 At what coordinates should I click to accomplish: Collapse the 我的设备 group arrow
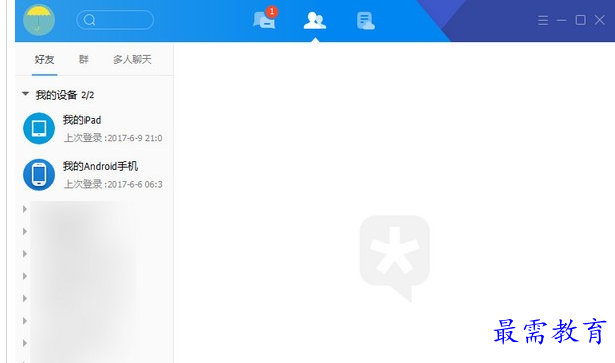point(25,94)
